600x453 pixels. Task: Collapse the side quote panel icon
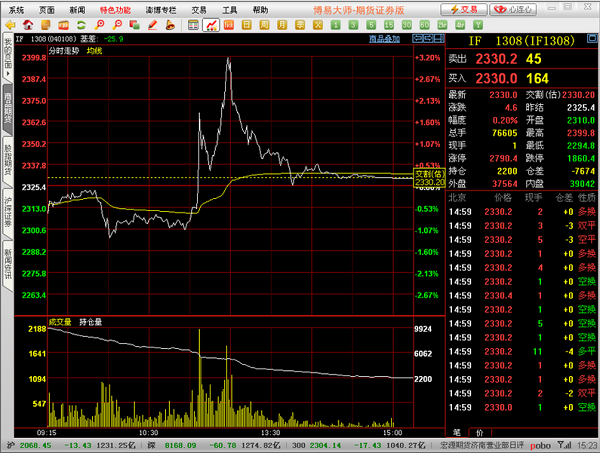tap(439, 38)
